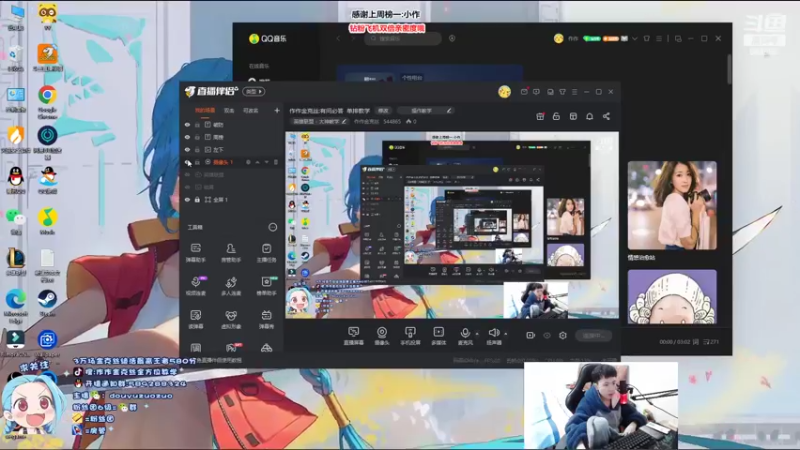Click the gift box icon in header
Viewport: 800px width, 450px height.
pos(540,116)
